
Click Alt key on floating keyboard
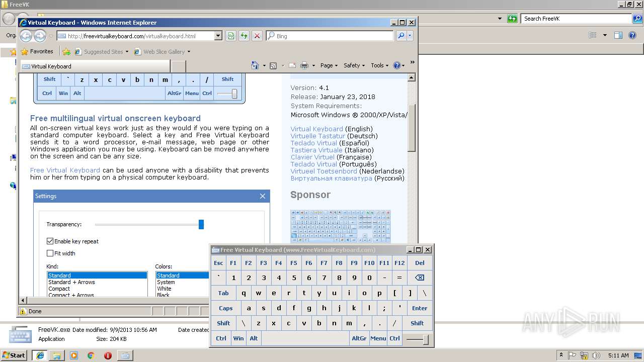pyautogui.click(x=254, y=338)
